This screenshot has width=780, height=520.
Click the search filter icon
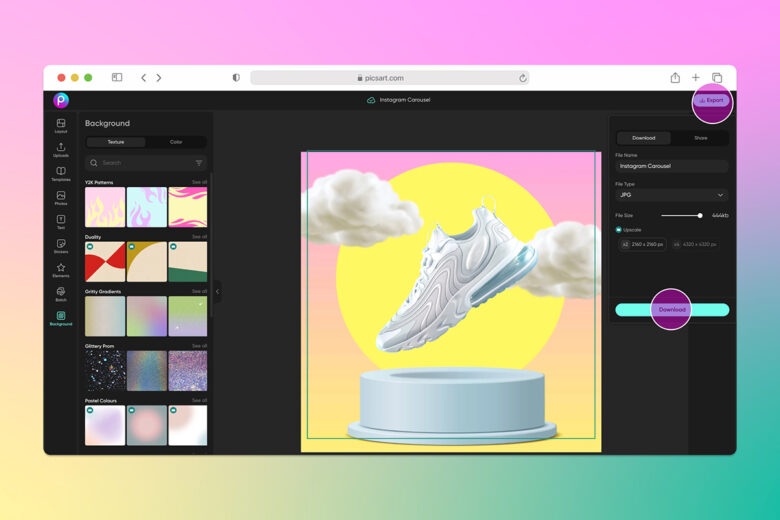pos(199,163)
